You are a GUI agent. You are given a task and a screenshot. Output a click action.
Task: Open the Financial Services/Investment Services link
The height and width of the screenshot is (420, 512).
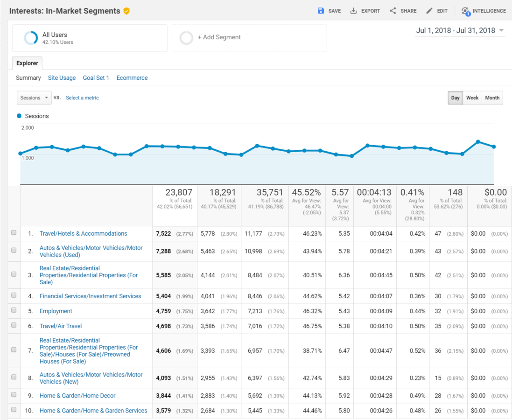[90, 296]
